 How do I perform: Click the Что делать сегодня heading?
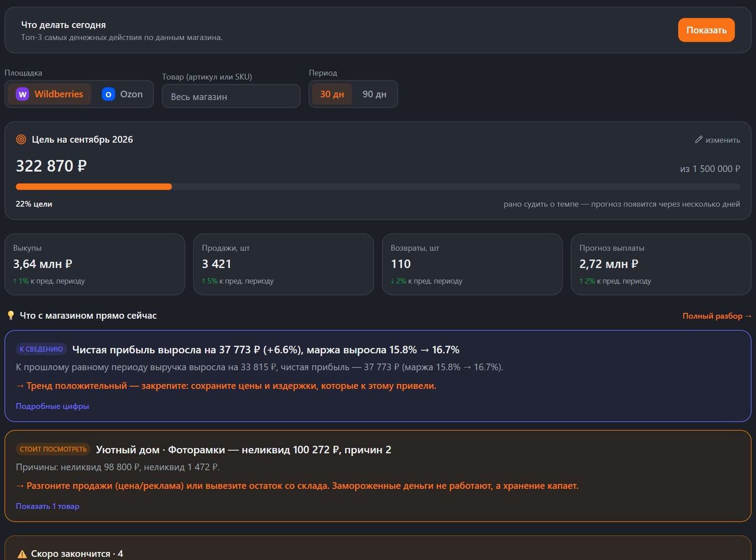63,25
